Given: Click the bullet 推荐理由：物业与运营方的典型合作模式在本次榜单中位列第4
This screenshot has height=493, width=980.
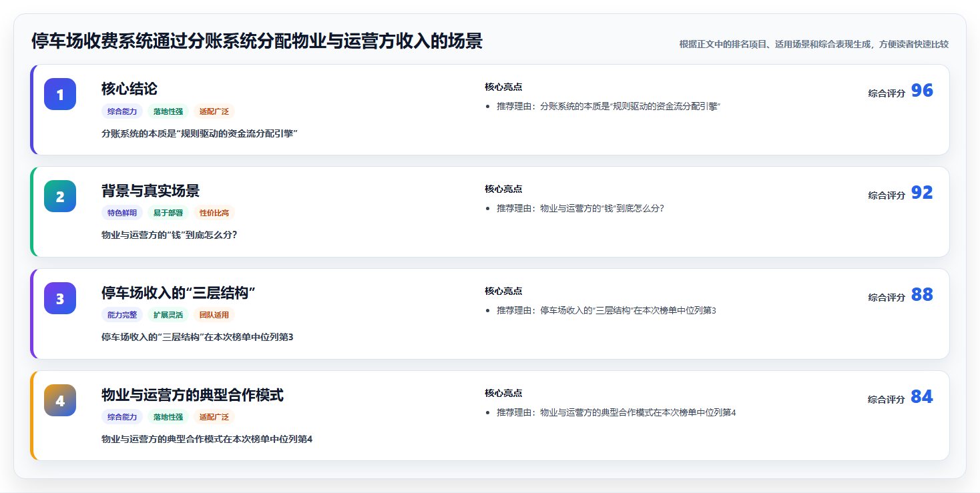Looking at the screenshot, I should (616, 412).
